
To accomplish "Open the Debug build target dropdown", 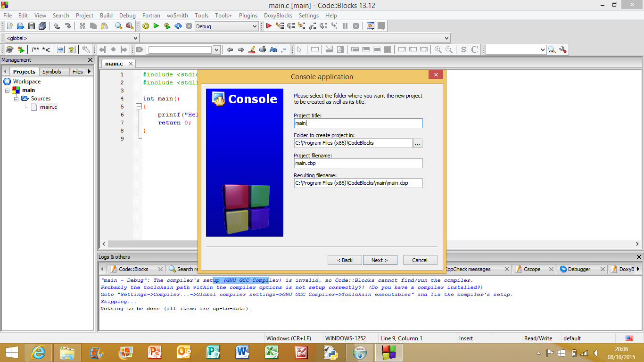I will 226,26.
